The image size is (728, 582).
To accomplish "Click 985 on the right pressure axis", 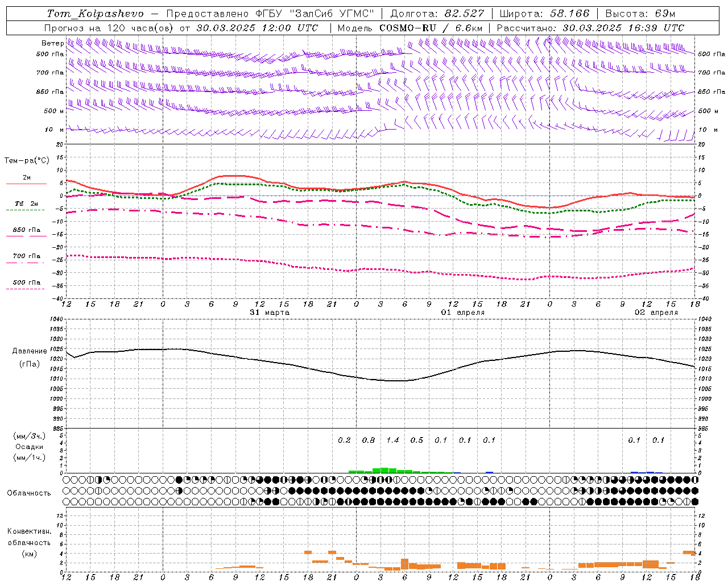I will pos(704,429).
